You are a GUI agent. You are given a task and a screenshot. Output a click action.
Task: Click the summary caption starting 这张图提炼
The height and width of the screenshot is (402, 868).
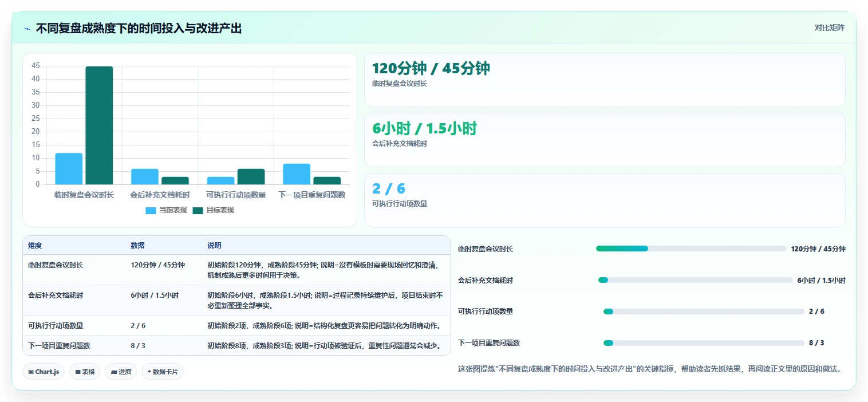[x=651, y=369]
